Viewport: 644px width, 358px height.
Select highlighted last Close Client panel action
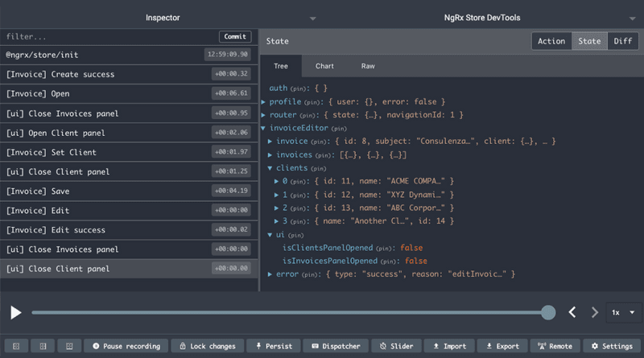(129, 269)
